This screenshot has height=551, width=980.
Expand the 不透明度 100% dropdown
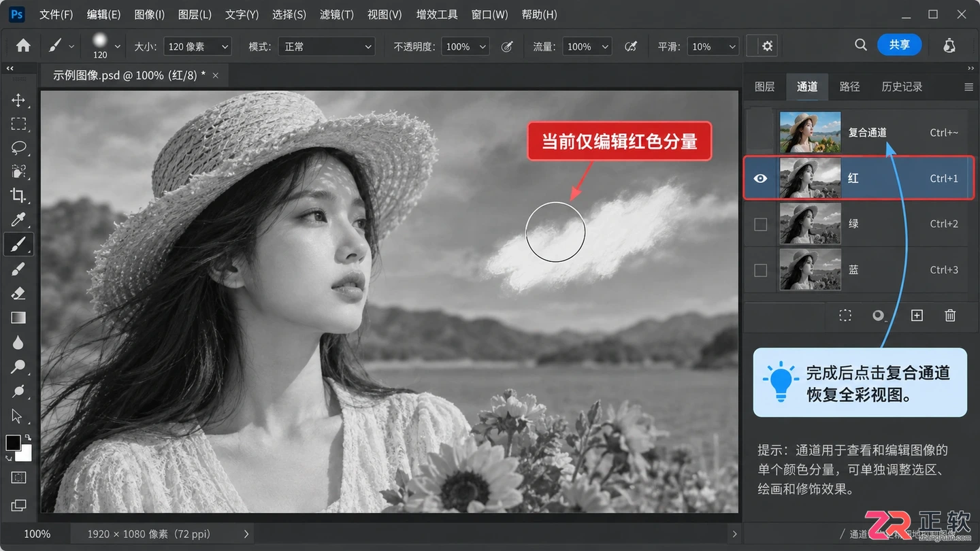pos(465,46)
